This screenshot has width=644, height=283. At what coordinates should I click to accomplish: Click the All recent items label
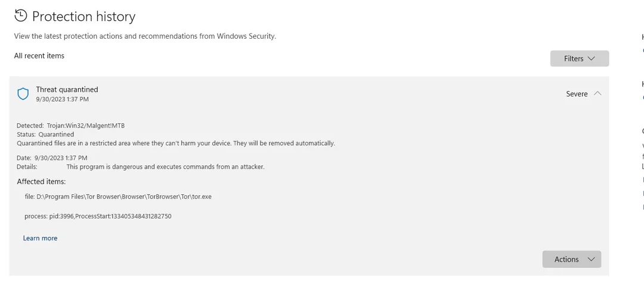[39, 56]
